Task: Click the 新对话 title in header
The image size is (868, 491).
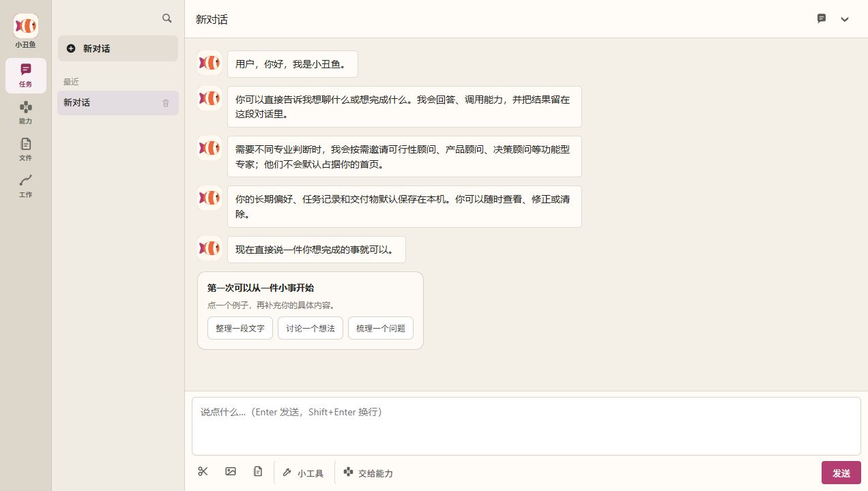Action: pyautogui.click(x=212, y=19)
